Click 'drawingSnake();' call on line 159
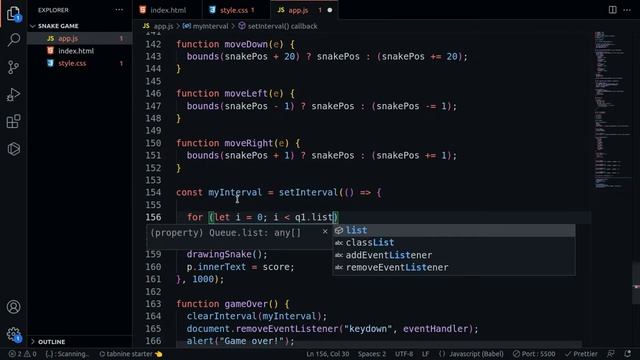The image size is (640, 360). click(227, 254)
